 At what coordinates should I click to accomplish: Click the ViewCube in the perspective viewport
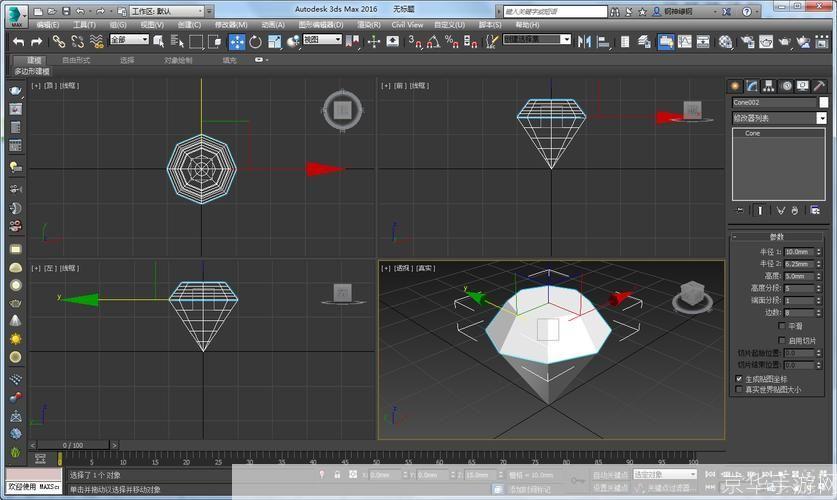point(692,296)
